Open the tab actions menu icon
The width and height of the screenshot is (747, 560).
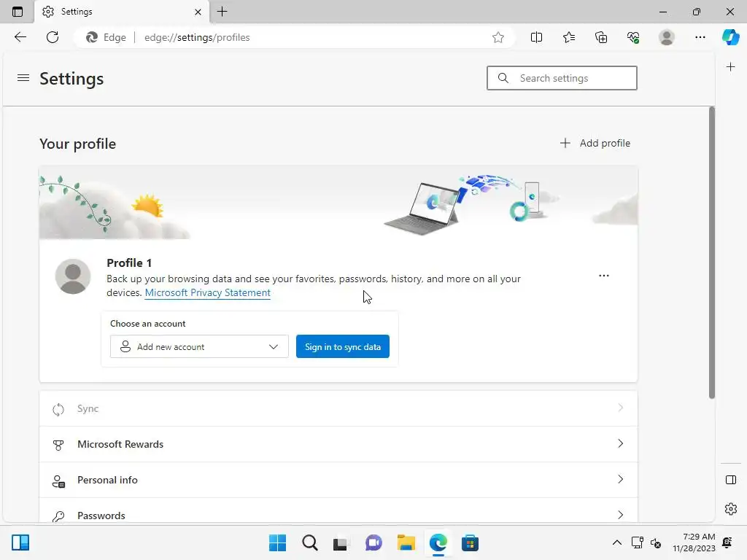[x=18, y=12]
